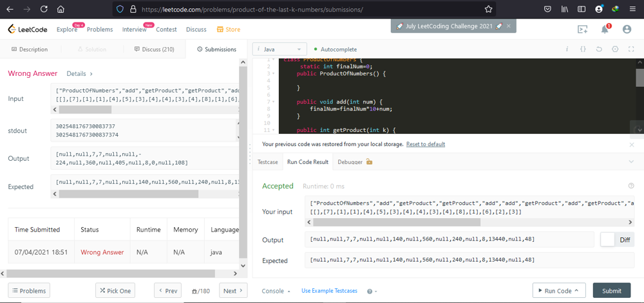Click the LeetCode logo
Viewport: 644px width, 303px height.
click(x=28, y=29)
